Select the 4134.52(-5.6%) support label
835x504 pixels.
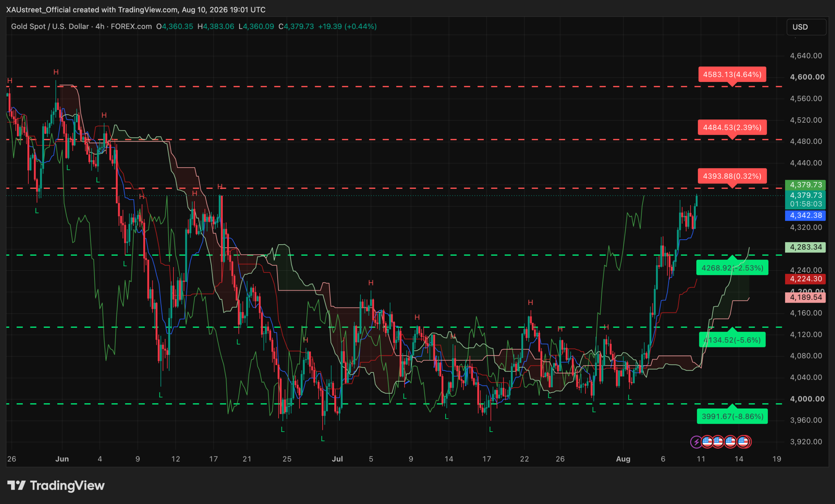click(732, 340)
